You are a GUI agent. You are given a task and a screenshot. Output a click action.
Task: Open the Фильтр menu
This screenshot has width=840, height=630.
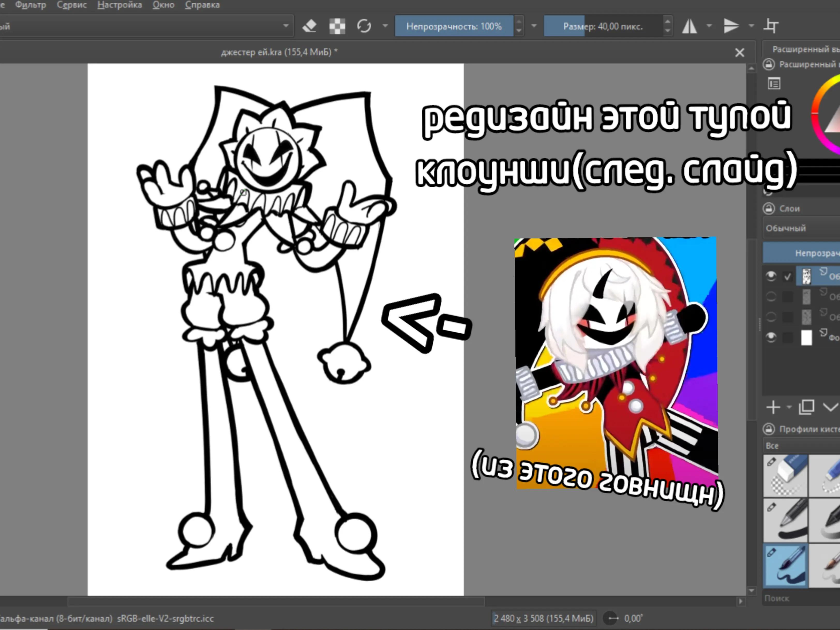click(30, 5)
